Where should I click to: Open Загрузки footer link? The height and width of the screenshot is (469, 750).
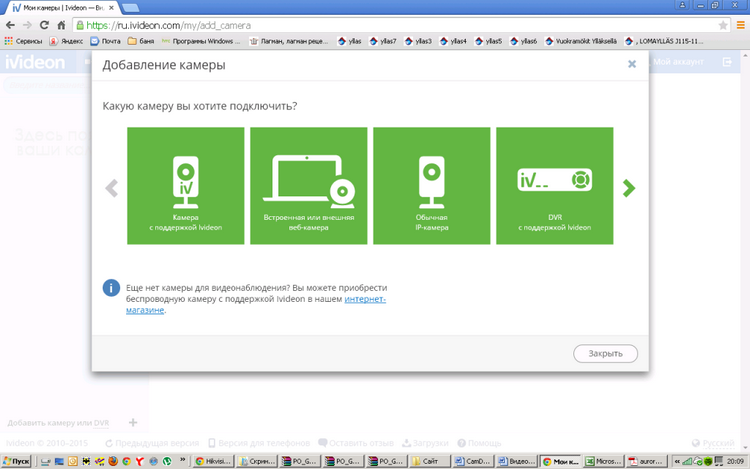click(x=425, y=443)
